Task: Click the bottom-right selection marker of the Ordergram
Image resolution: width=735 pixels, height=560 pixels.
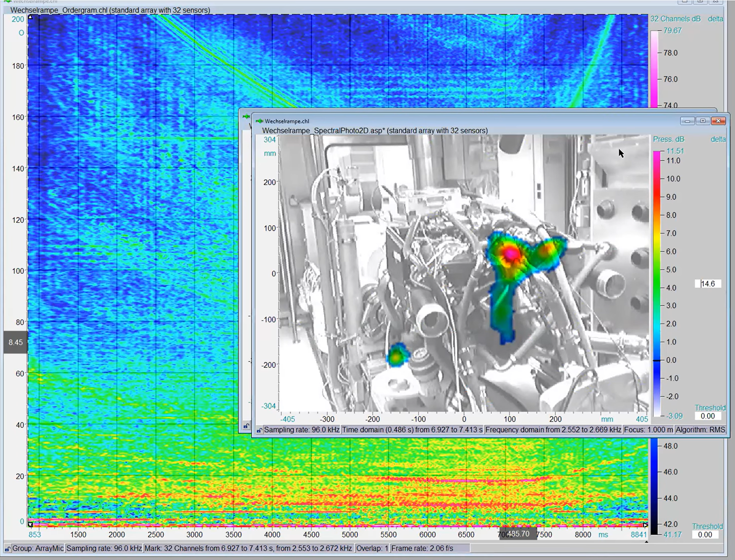Action: pyautogui.click(x=646, y=525)
